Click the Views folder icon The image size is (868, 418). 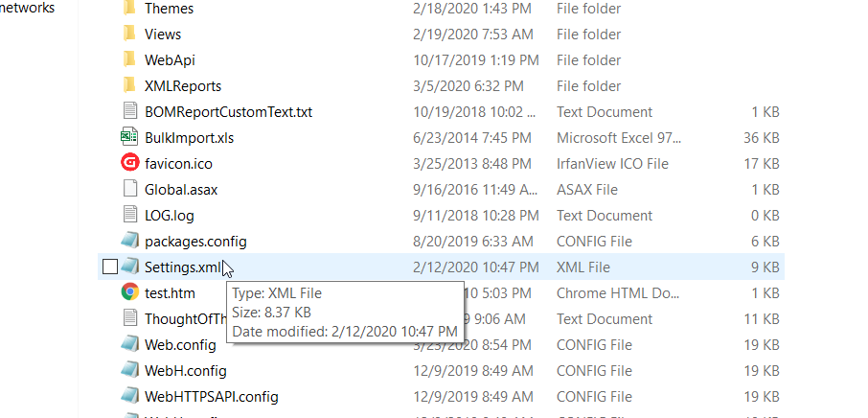pos(129,35)
